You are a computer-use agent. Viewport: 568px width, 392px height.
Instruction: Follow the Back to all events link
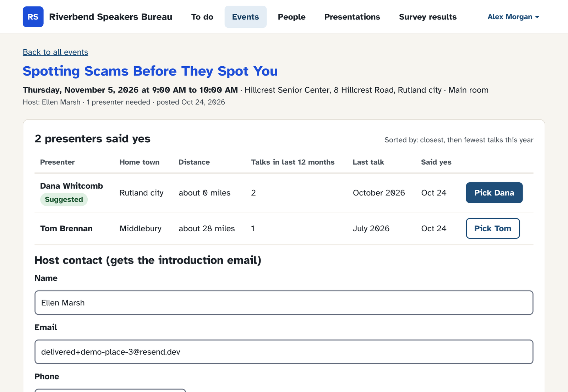55,52
